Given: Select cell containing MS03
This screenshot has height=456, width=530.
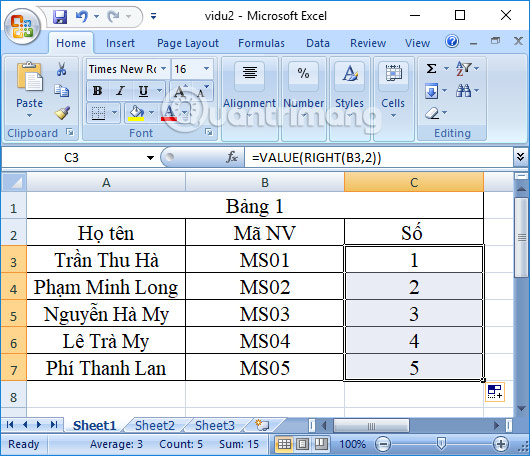Looking at the screenshot, I should (265, 313).
